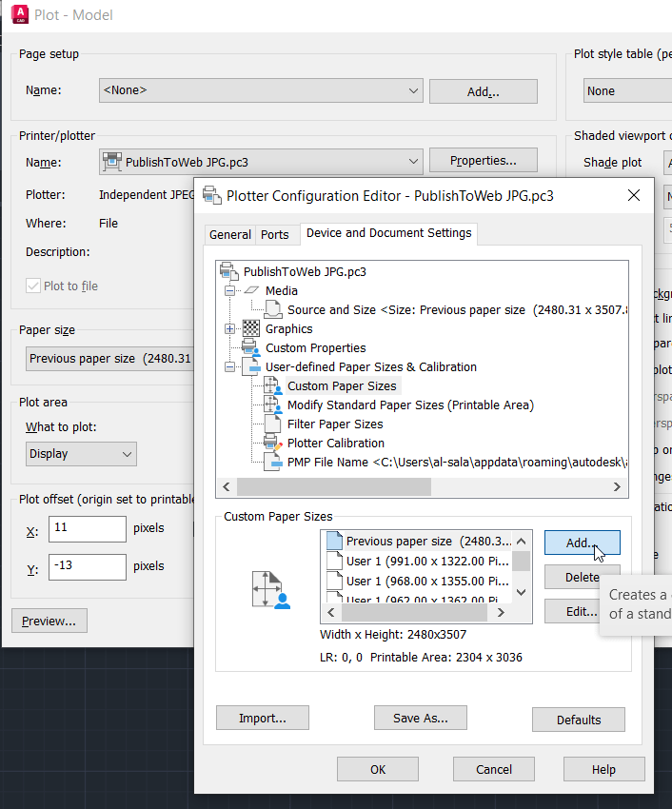
Task: Click the Import... button
Action: (x=262, y=718)
